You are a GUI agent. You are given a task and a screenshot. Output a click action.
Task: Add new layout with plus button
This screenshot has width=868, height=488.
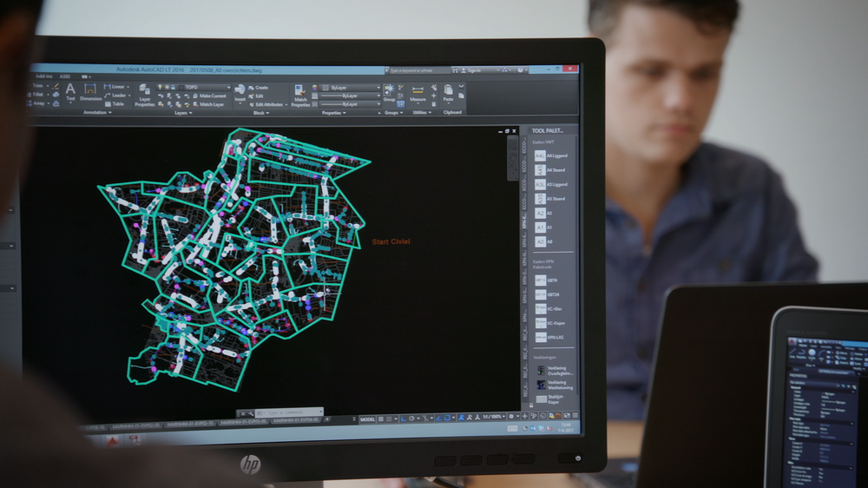click(327, 419)
